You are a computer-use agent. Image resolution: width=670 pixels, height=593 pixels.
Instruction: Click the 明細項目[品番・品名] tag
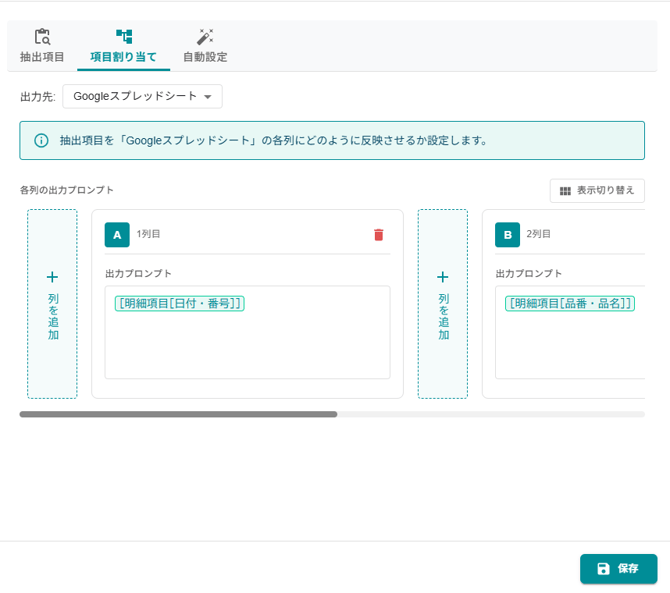[x=570, y=303]
